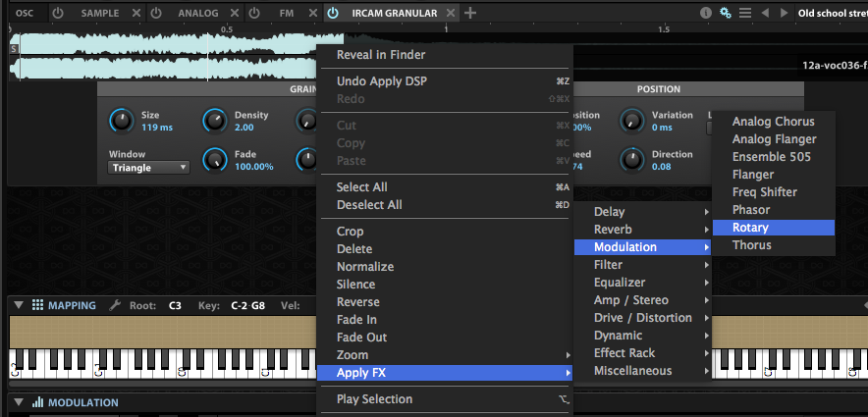Click the Fade knob
The height and width of the screenshot is (417, 868).
[215, 160]
